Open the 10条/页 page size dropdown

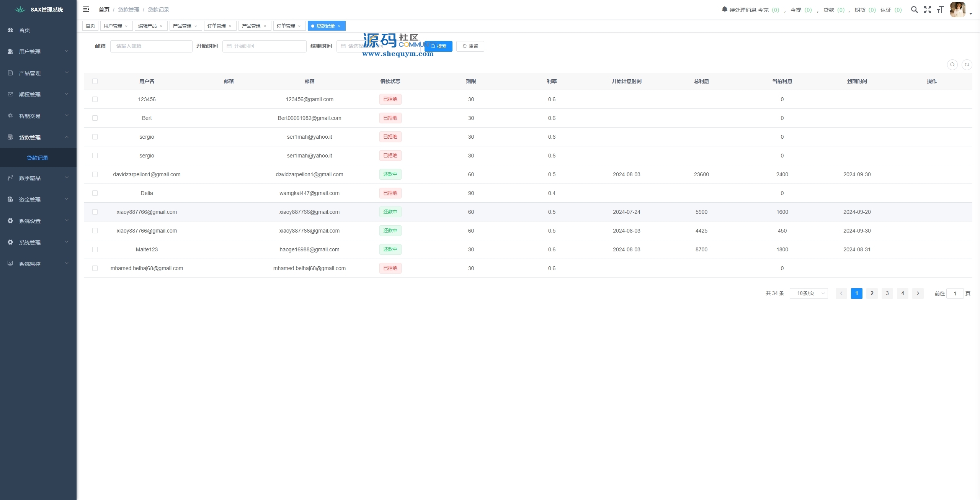[808, 293]
